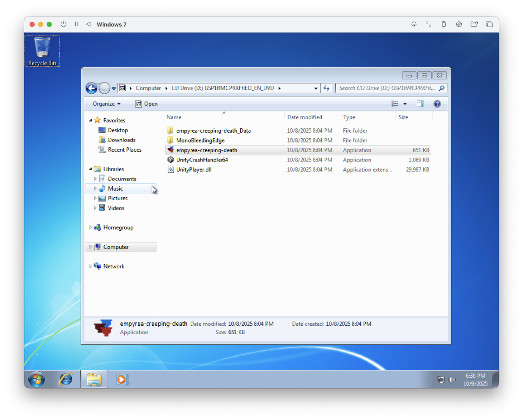
Task: Select the UnityCrashHandler64 application file
Action: [x=202, y=160]
